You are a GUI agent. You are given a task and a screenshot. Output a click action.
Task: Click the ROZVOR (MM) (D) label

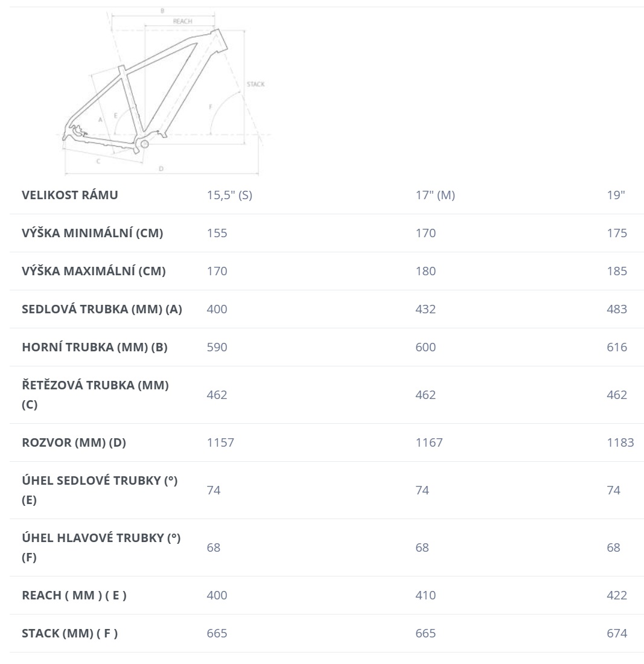74,442
